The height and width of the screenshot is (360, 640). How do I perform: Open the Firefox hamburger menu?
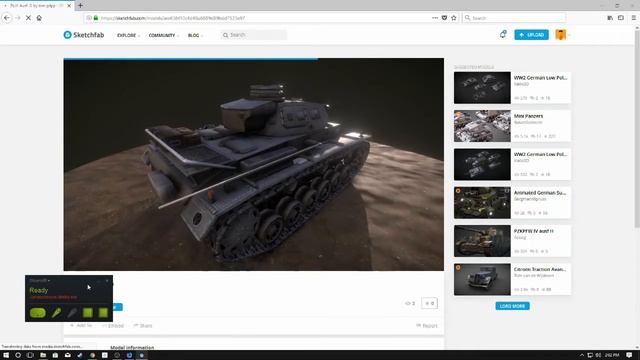click(633, 18)
